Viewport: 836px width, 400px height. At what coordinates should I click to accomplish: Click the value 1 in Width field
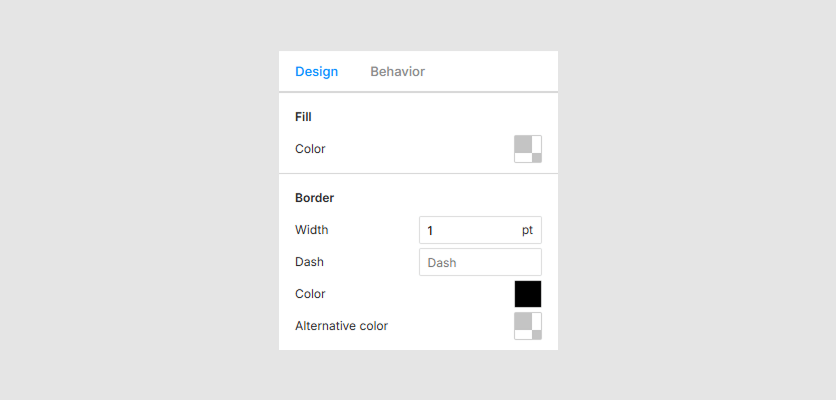[431, 231]
